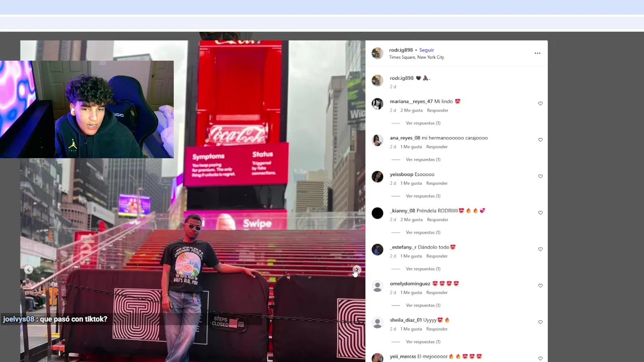
Task: View 1 Me gusta on omelydominguez comment
Action: point(411,293)
